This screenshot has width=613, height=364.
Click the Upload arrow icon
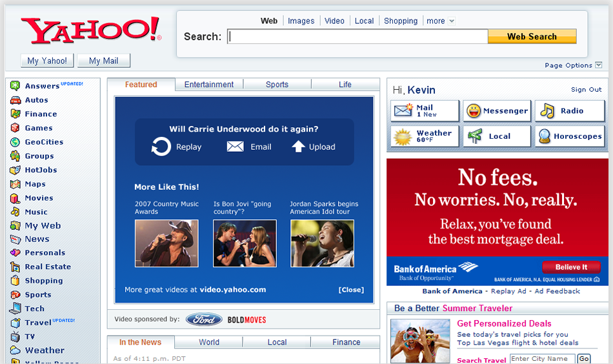pos(298,147)
